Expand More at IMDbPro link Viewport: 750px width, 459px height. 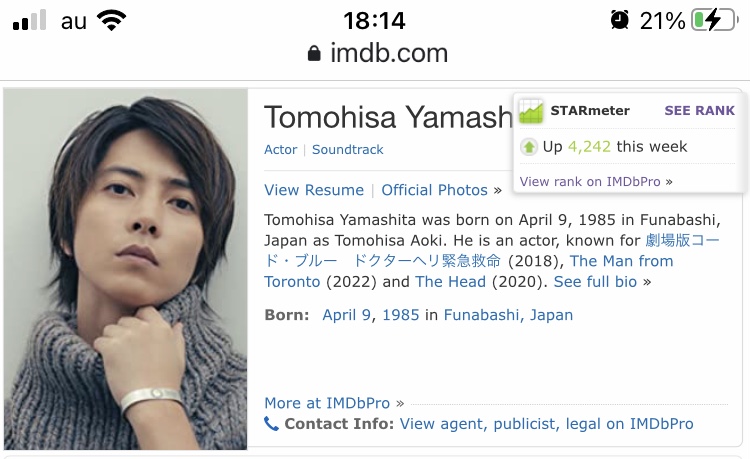pos(327,403)
